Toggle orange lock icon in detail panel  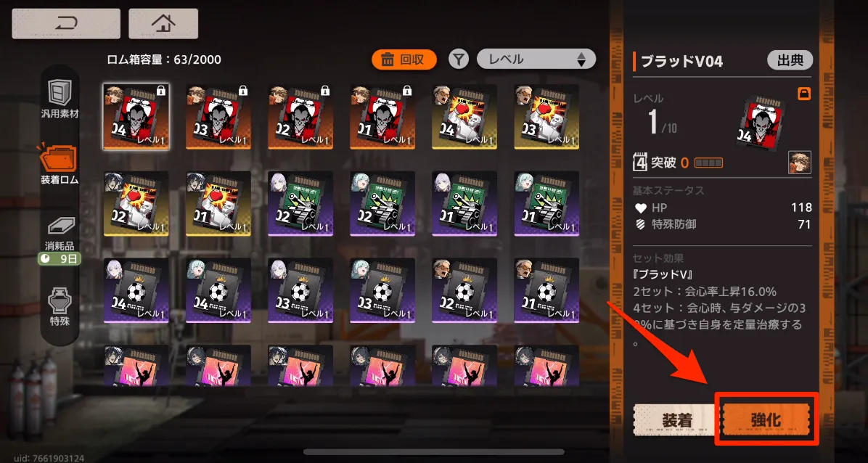click(x=804, y=94)
